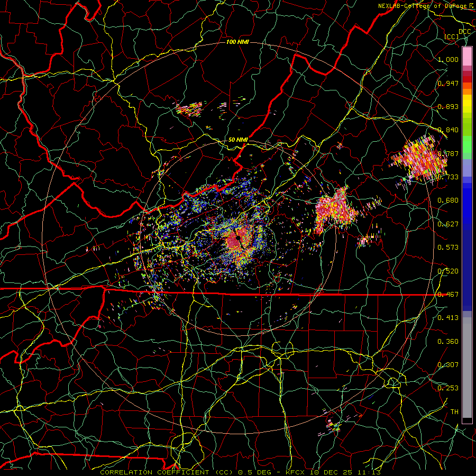Select the 0.840 legend value
Viewport: 476px width, 476px height.
tap(448, 130)
